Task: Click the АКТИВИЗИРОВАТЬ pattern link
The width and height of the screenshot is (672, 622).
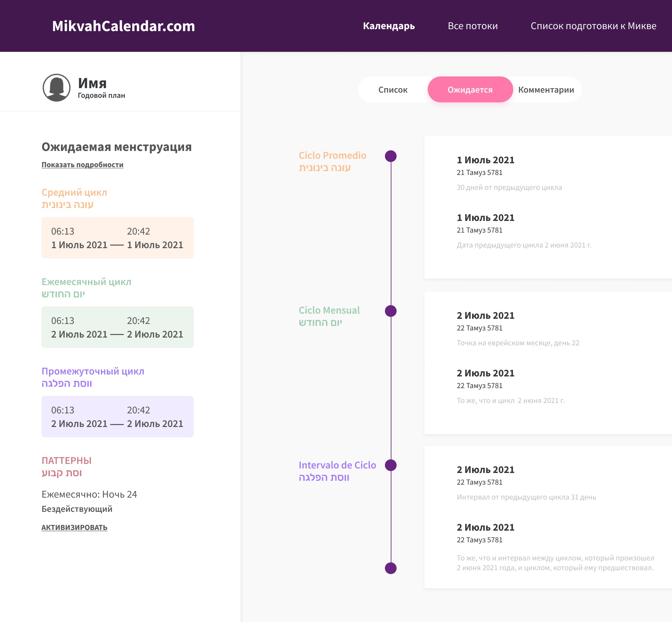Action: [74, 527]
